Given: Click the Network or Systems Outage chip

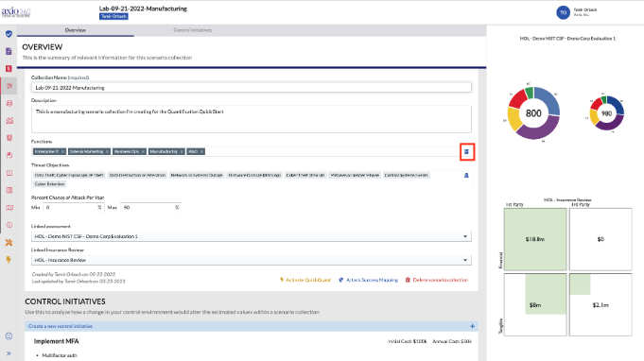Looking at the screenshot, I should (197, 175).
